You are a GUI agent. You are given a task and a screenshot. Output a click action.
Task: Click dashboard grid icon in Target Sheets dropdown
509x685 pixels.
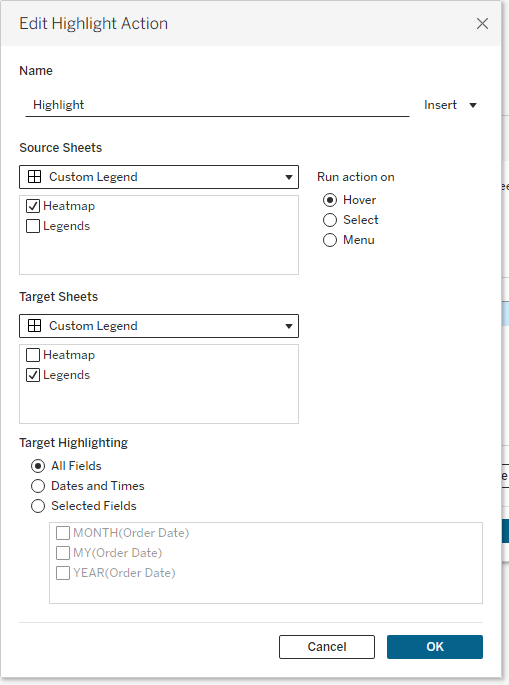click(x=35, y=326)
